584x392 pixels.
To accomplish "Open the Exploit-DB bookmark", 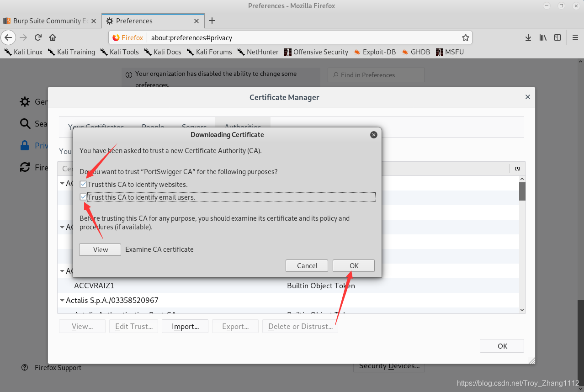I will pyautogui.click(x=374, y=52).
